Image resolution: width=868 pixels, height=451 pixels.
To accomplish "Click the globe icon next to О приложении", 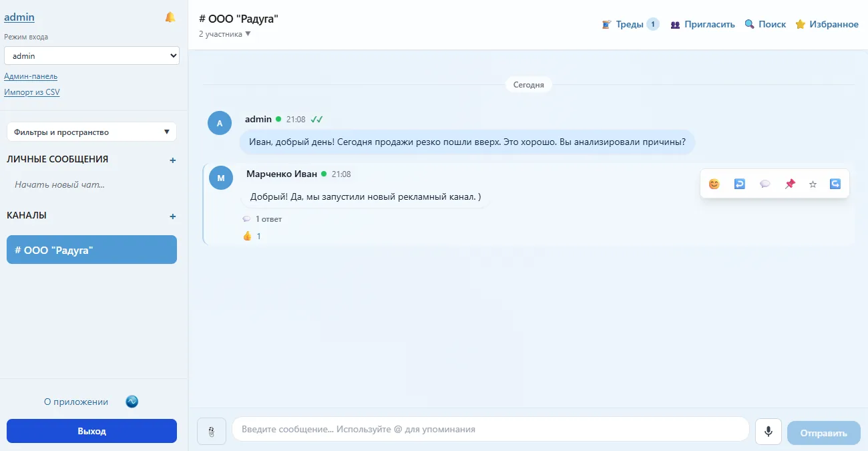I will click(x=132, y=402).
